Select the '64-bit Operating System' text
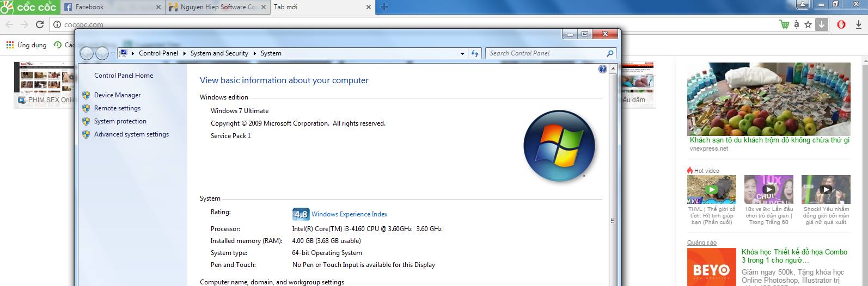This screenshot has height=286, width=868. pos(327,253)
